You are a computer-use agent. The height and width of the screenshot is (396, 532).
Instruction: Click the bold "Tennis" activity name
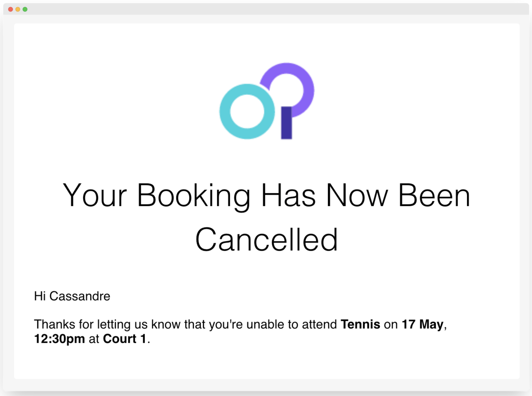click(x=360, y=324)
